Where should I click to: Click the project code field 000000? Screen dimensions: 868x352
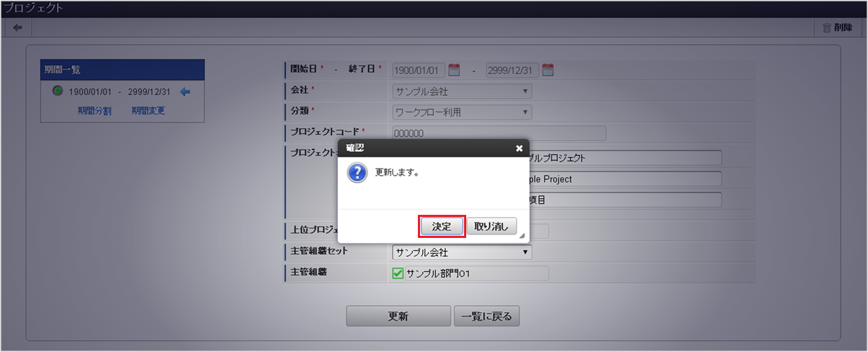pos(498,133)
